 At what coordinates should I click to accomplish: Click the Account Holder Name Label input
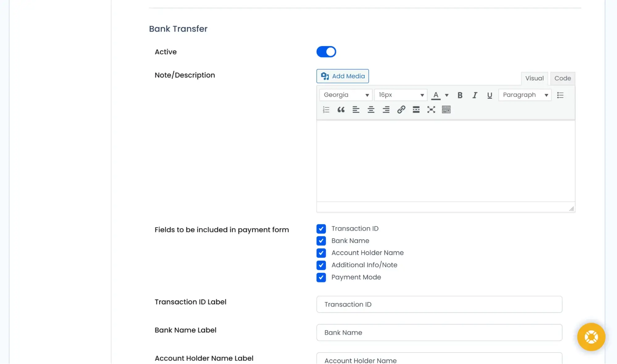click(x=439, y=358)
